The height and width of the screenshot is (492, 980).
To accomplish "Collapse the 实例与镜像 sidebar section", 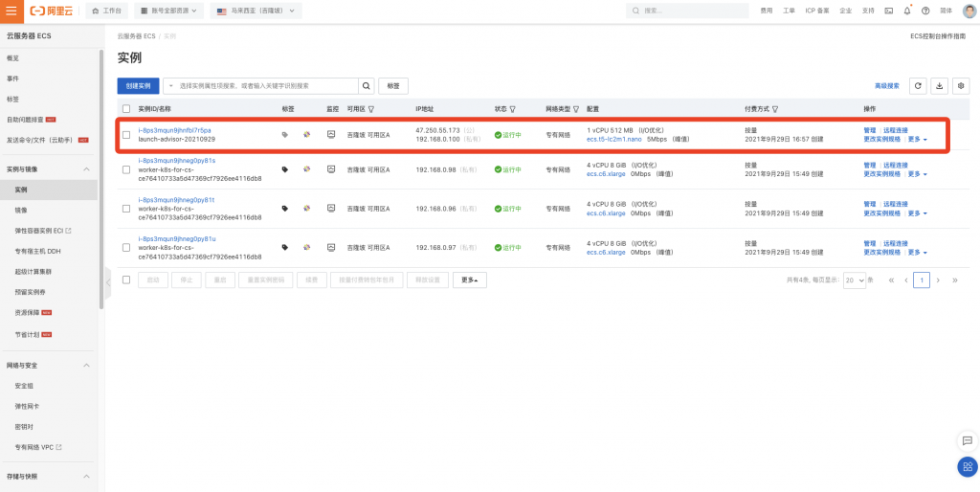I will coord(87,169).
